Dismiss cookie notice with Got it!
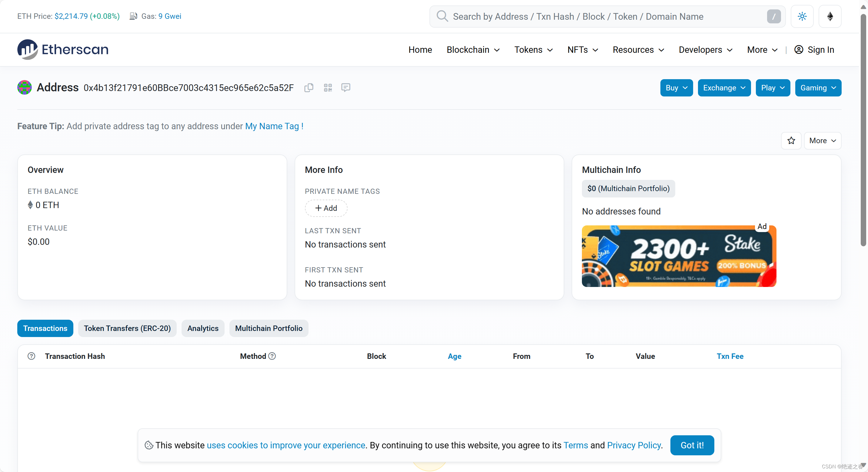868x472 pixels. tap(692, 445)
